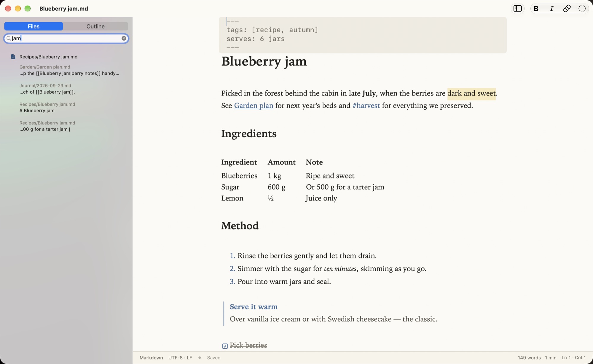
Task: Click the Method heading
Action: (240, 226)
